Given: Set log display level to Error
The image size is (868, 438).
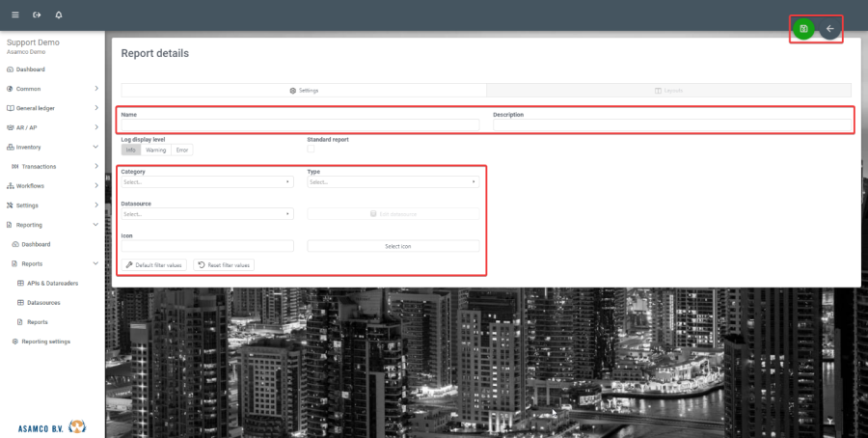Looking at the screenshot, I should [182, 150].
